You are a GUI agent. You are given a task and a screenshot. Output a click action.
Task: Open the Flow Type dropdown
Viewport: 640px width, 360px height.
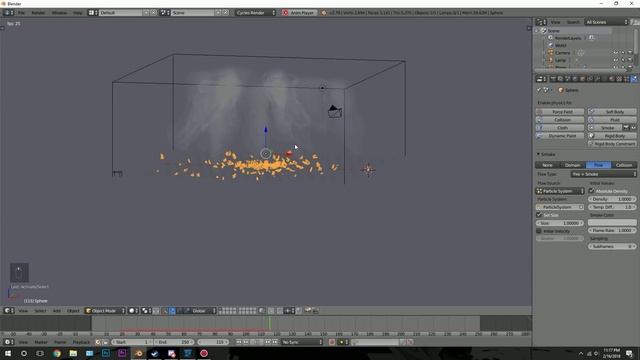coord(603,174)
